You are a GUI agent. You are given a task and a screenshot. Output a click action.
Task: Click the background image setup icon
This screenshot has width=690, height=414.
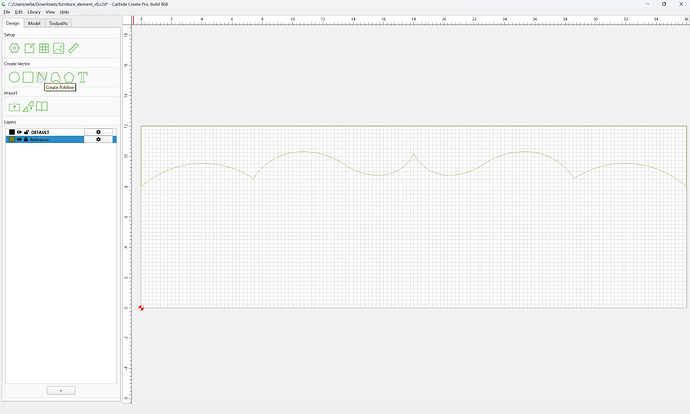59,48
